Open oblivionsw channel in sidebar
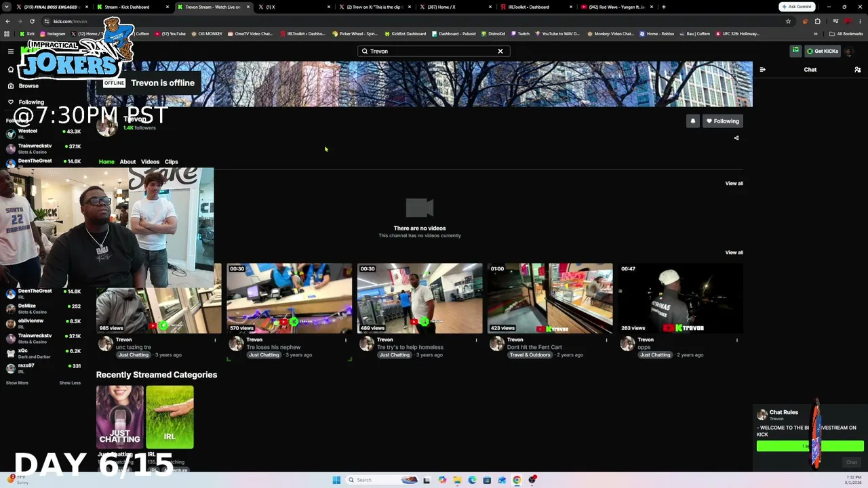This screenshot has height=488, width=868. (x=43, y=323)
